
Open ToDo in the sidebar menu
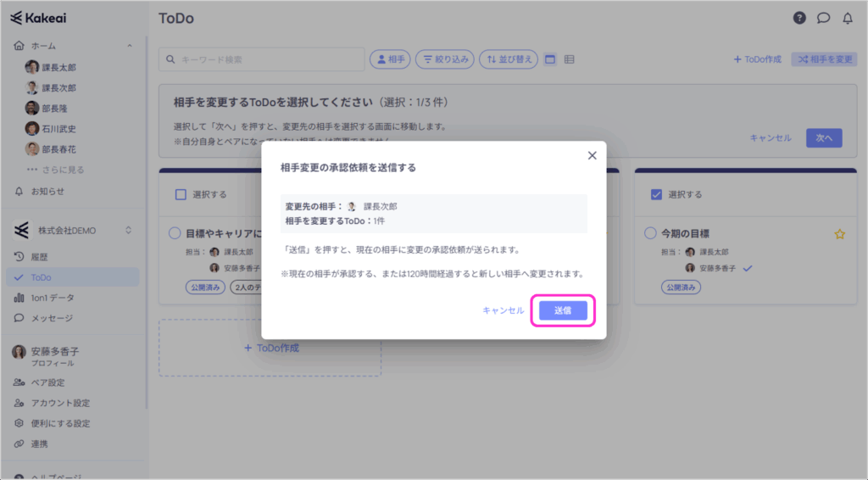coord(41,277)
